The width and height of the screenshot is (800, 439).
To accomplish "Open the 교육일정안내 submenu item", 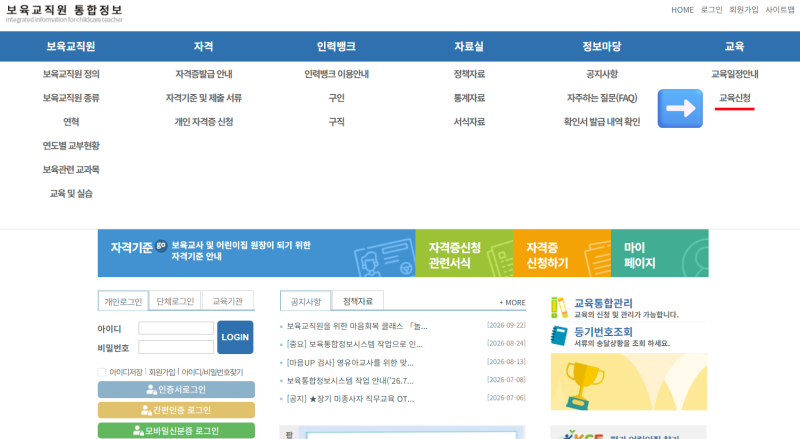I will pos(734,74).
